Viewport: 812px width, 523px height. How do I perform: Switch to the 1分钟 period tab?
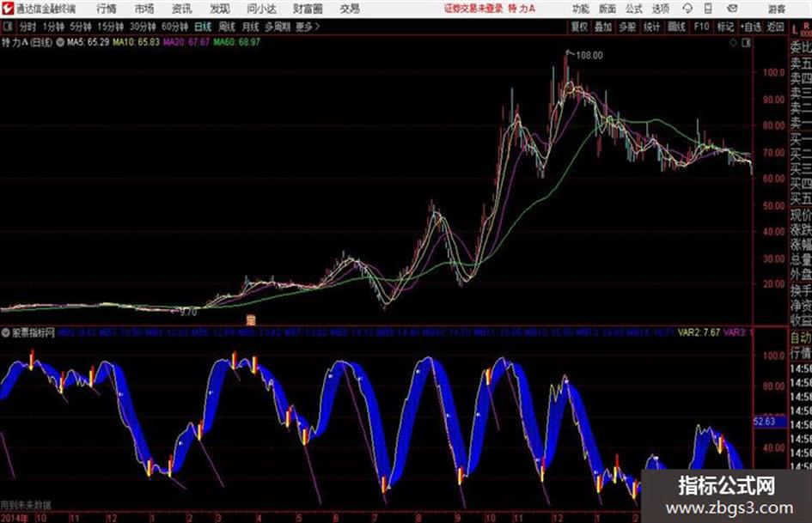click(53, 27)
